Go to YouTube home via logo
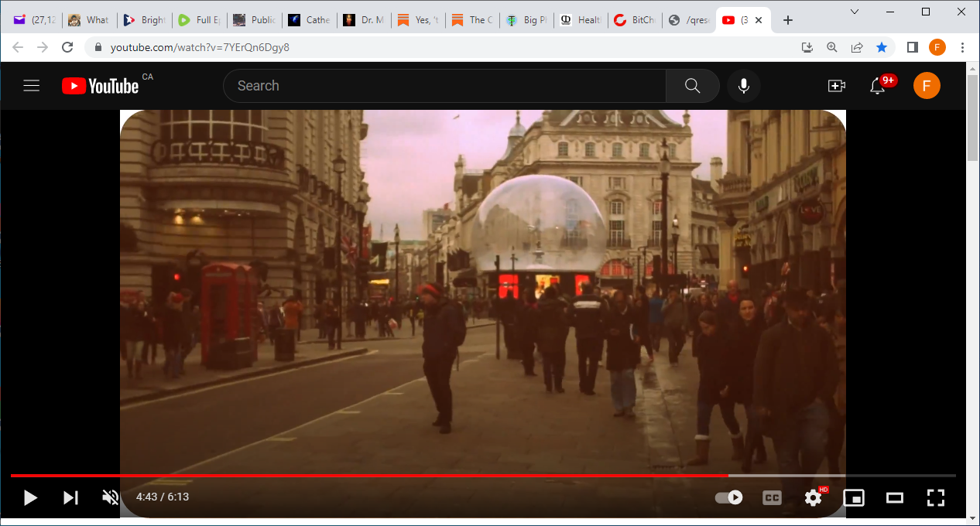This screenshot has width=980, height=526. coord(101,86)
